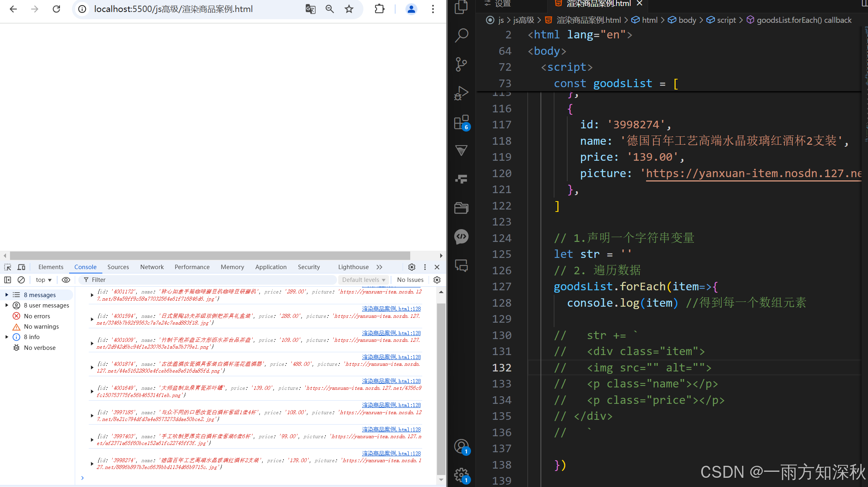Viewport: 868px width, 487px height.
Task: Click the clear console icon
Action: coord(21,280)
